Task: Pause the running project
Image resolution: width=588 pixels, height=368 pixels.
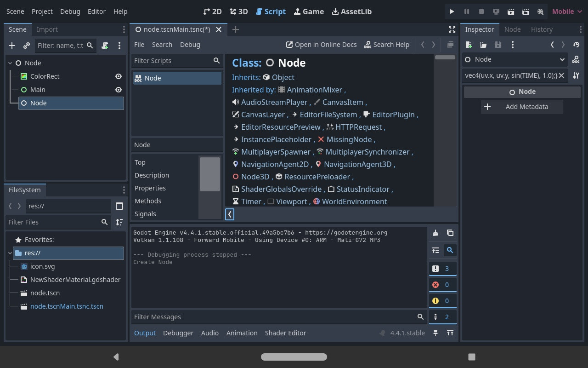Action: click(467, 11)
